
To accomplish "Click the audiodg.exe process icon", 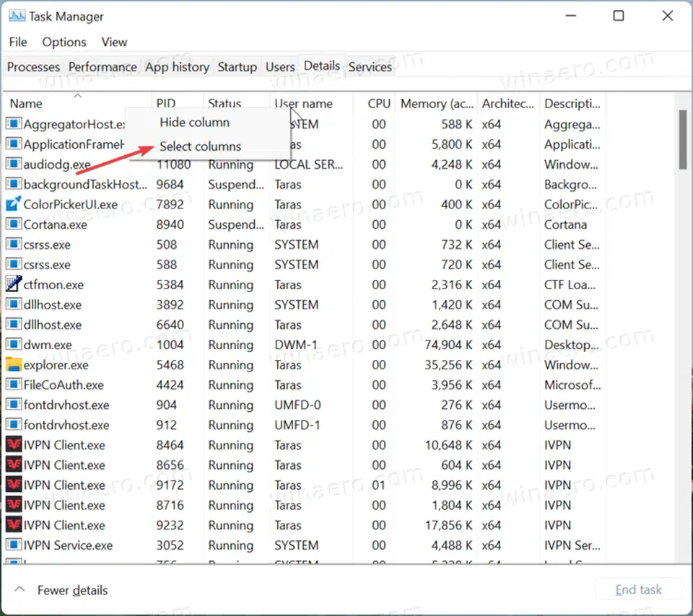I will click(x=14, y=164).
